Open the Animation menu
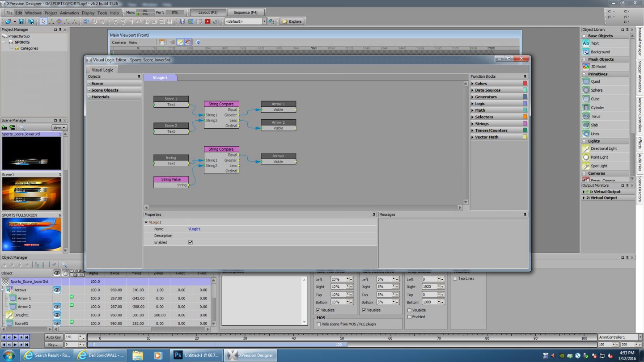644x362 pixels. [x=69, y=13]
